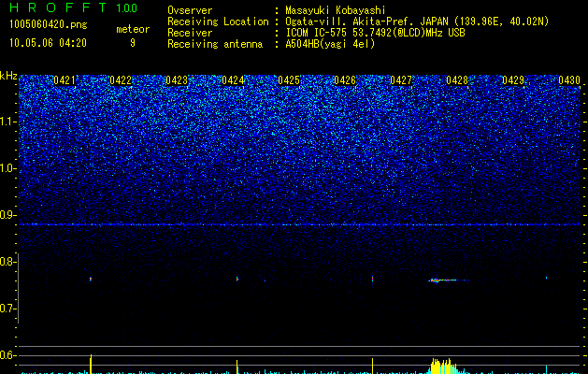Click the date stamp 10.05.06 04:20
Viewport: 588px width, 374px height.
pos(48,43)
